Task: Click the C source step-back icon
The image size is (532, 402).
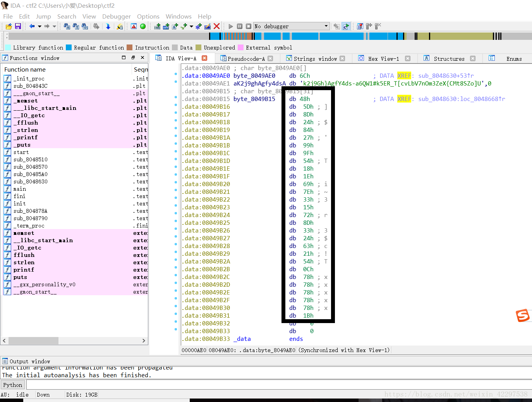Action: coord(336,26)
